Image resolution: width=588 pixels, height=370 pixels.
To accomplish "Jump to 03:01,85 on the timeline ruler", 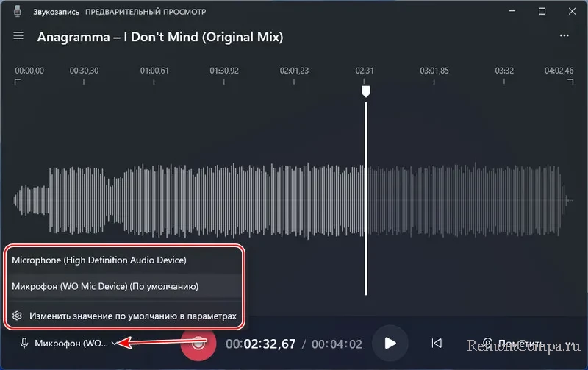I will 434,71.
